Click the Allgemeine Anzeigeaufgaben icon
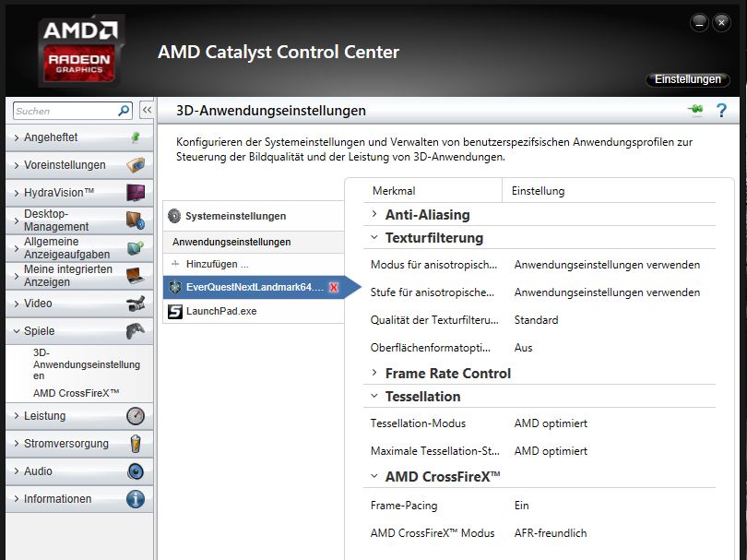The height and width of the screenshot is (560, 747). click(x=136, y=248)
